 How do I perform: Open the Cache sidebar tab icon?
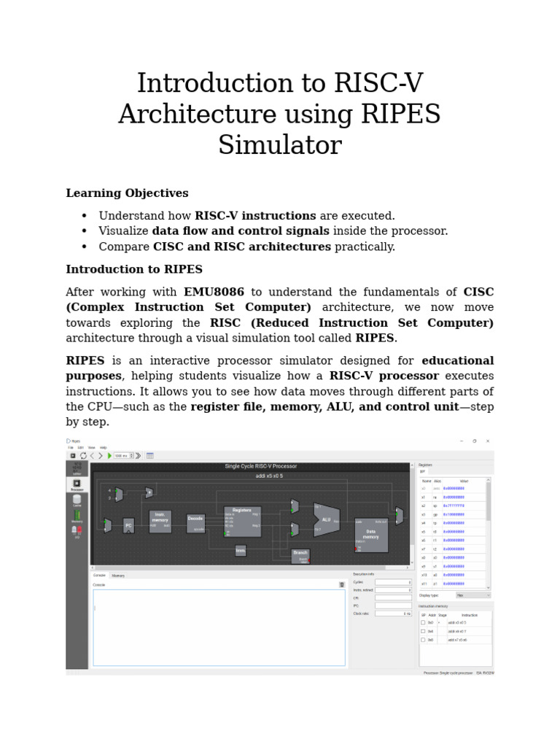[77, 500]
